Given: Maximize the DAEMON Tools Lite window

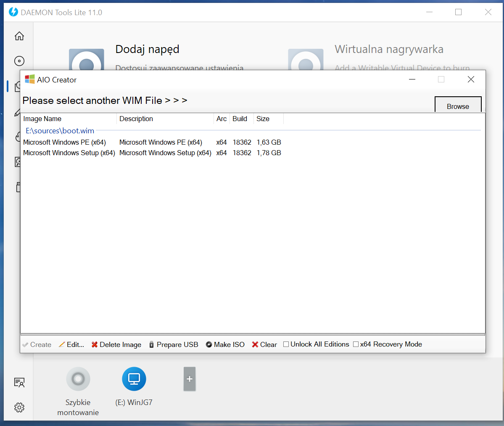Looking at the screenshot, I should point(458,12).
